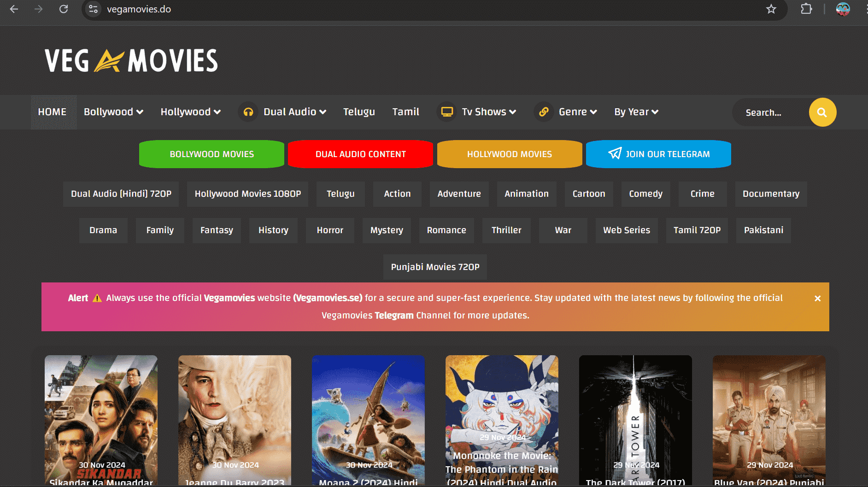Select the Documentary genre tag

771,194
